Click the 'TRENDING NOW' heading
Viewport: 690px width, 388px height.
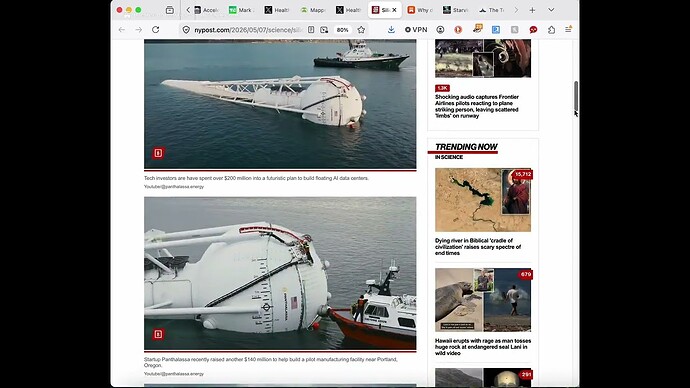466,146
